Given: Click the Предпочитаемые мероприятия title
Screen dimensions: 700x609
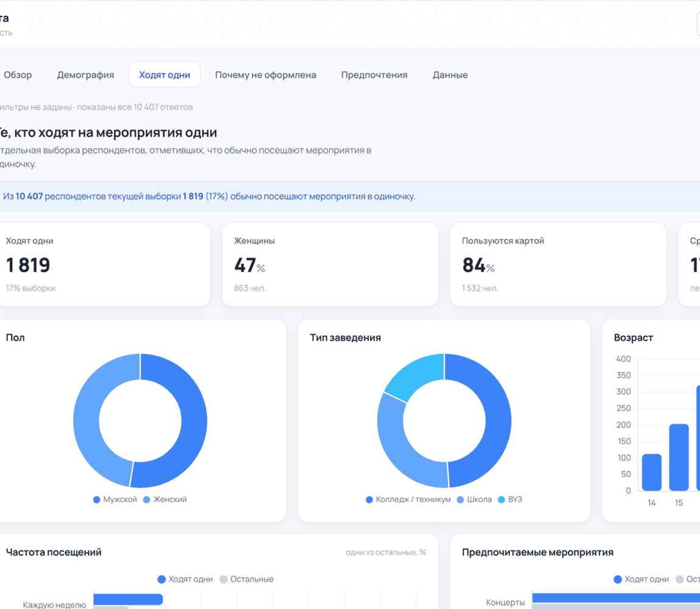Looking at the screenshot, I should tap(537, 552).
